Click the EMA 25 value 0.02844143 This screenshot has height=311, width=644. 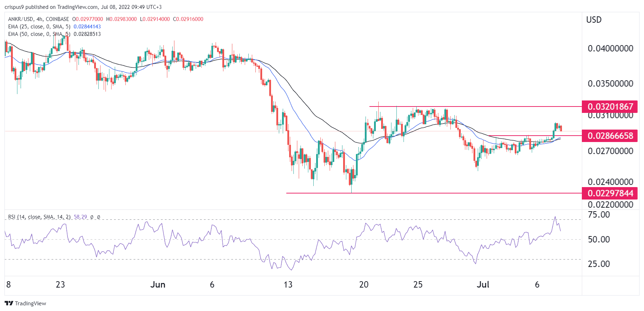(x=87, y=27)
